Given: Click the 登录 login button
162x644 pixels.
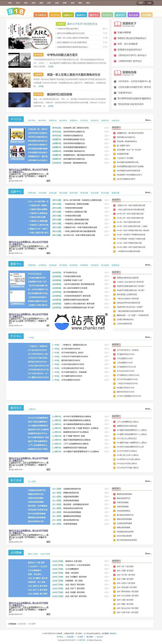Looking at the screenshot, I should pyautogui.click(x=141, y=3).
